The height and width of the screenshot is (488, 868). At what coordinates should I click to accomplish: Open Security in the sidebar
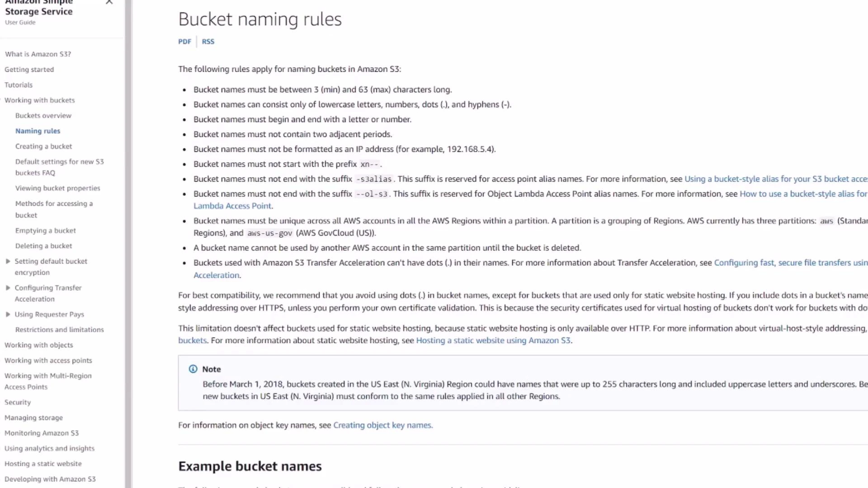18,402
